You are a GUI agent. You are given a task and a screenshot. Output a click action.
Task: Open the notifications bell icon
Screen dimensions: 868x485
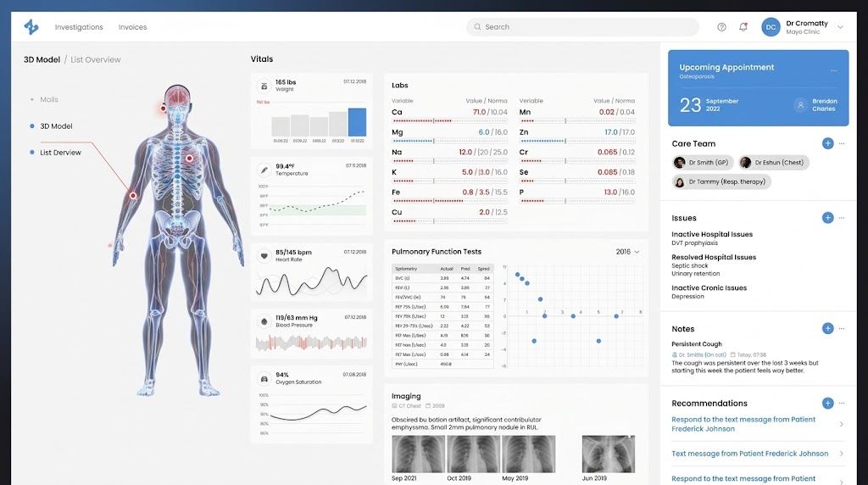[x=743, y=26]
